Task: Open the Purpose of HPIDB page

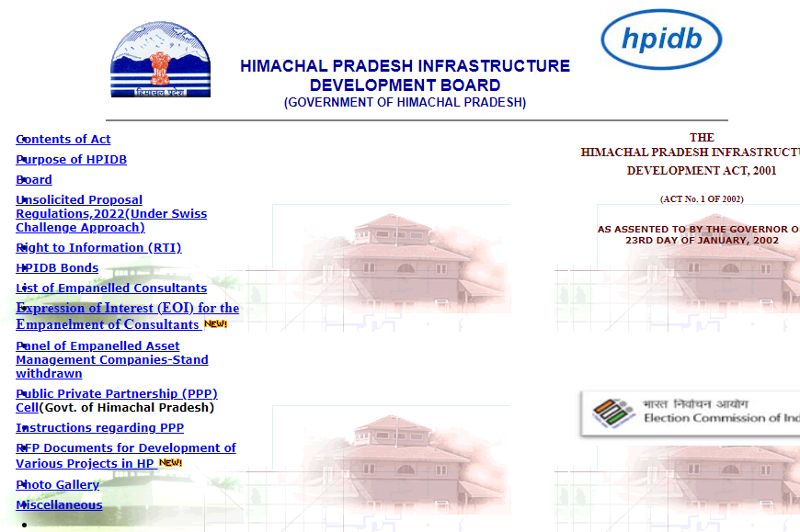Action: click(x=72, y=160)
